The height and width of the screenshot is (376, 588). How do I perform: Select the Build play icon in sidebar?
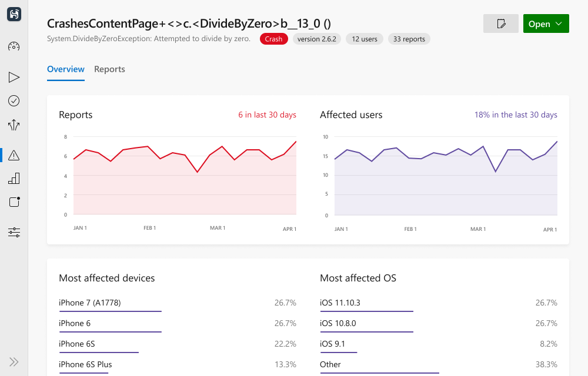[14, 77]
